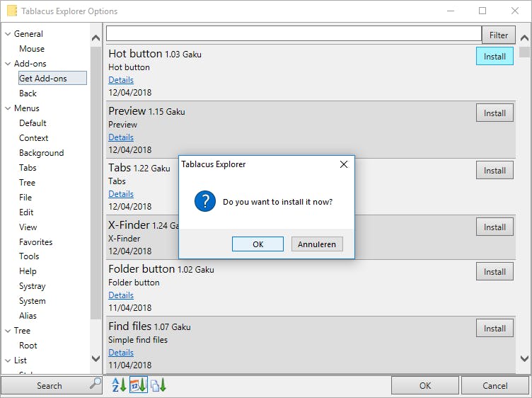
Task: Collapse the List section chevron
Action: pos(8,360)
